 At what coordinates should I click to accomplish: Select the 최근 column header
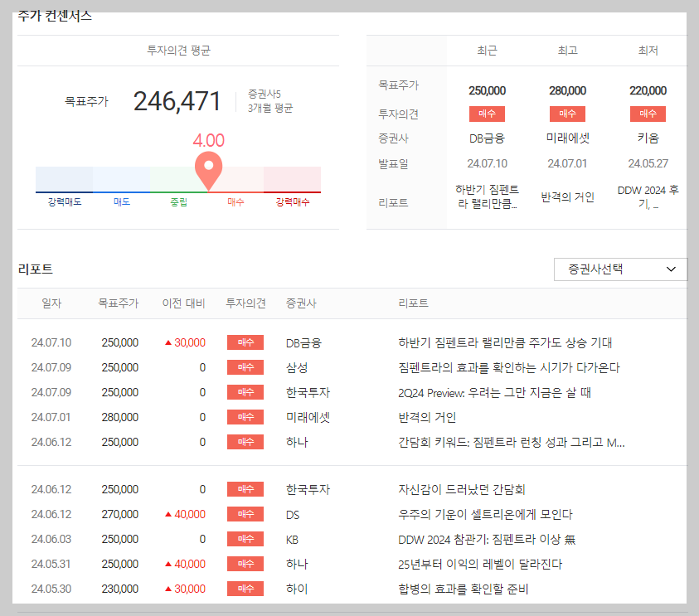click(x=487, y=51)
